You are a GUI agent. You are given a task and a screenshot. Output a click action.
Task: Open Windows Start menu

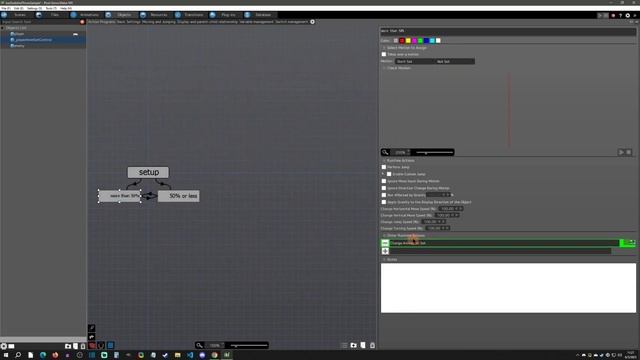click(6, 355)
